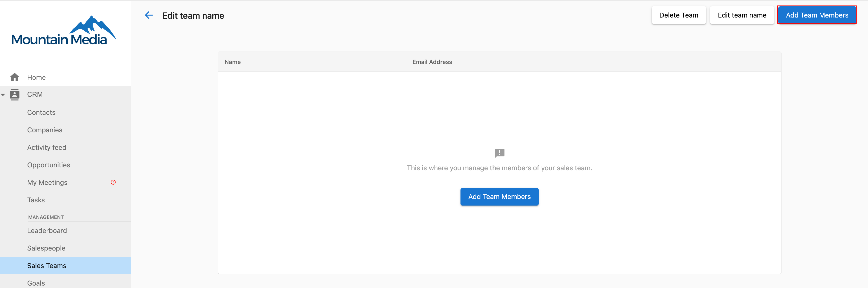Select the Opportunities section

pyautogui.click(x=49, y=165)
